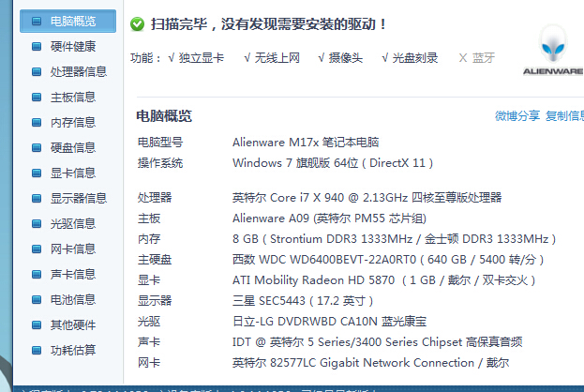The height and width of the screenshot is (392, 584).
Task: Click the 电脑型号 row label
Action: tap(160, 143)
